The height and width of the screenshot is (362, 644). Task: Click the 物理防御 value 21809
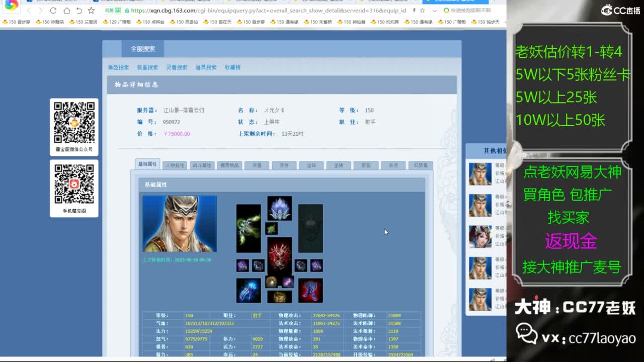click(394, 316)
